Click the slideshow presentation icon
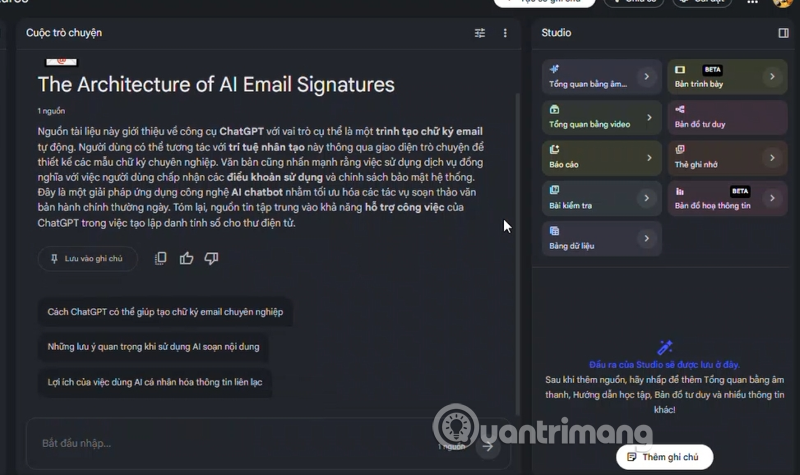The height and width of the screenshot is (475, 800). [680, 69]
